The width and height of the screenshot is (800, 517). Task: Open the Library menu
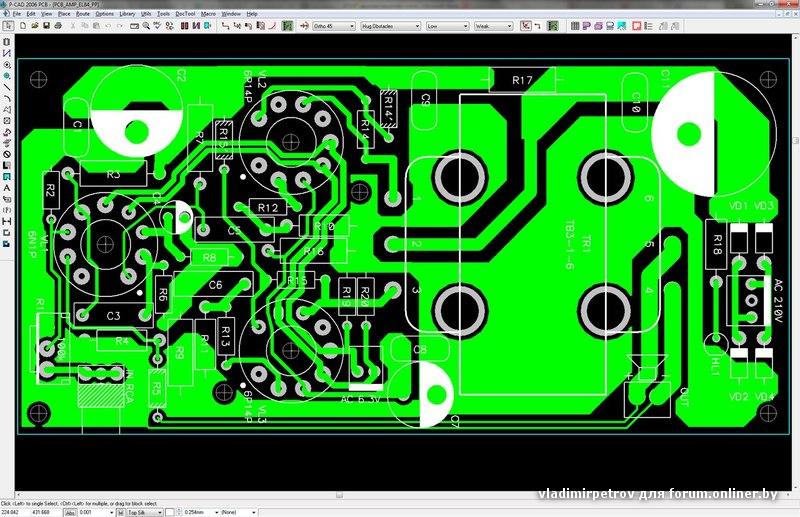[127, 14]
